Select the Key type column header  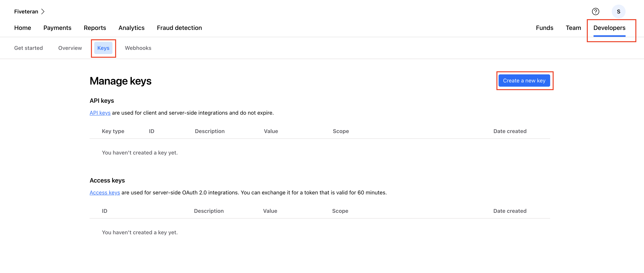pyautogui.click(x=113, y=131)
